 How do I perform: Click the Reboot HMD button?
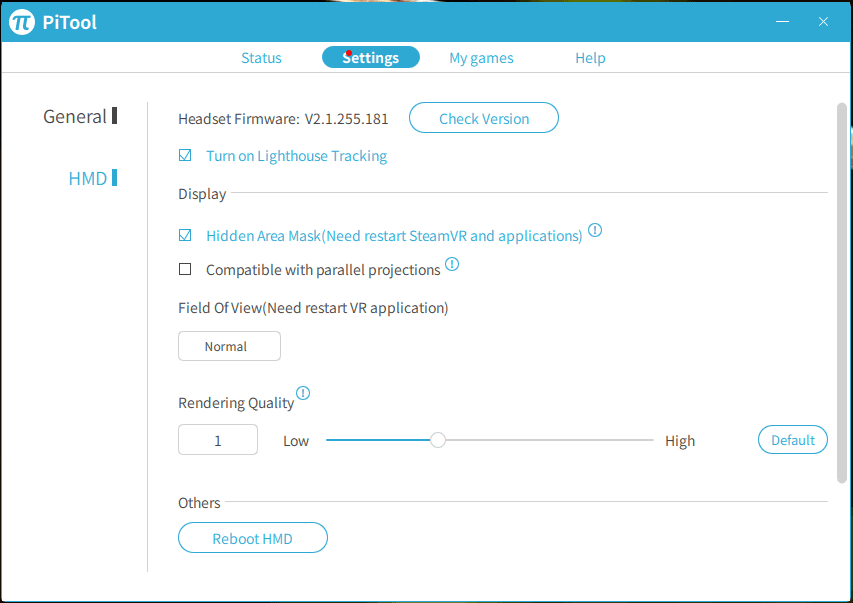[252, 538]
